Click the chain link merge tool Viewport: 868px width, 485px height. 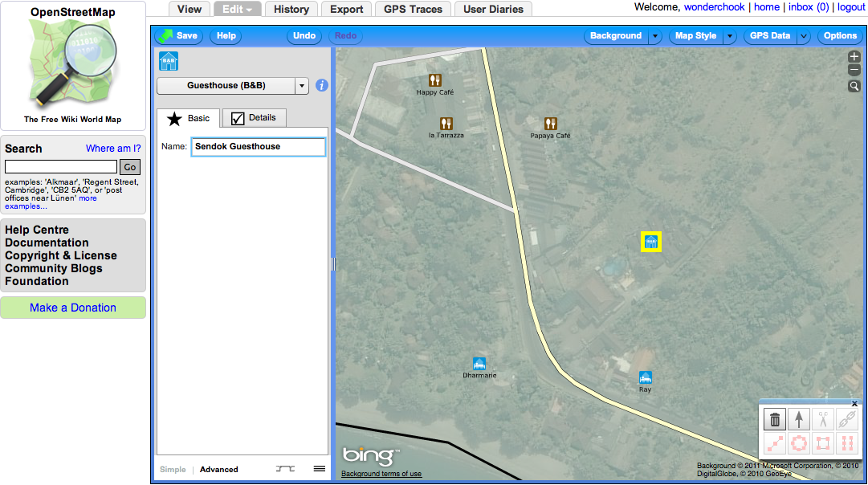[x=846, y=419]
